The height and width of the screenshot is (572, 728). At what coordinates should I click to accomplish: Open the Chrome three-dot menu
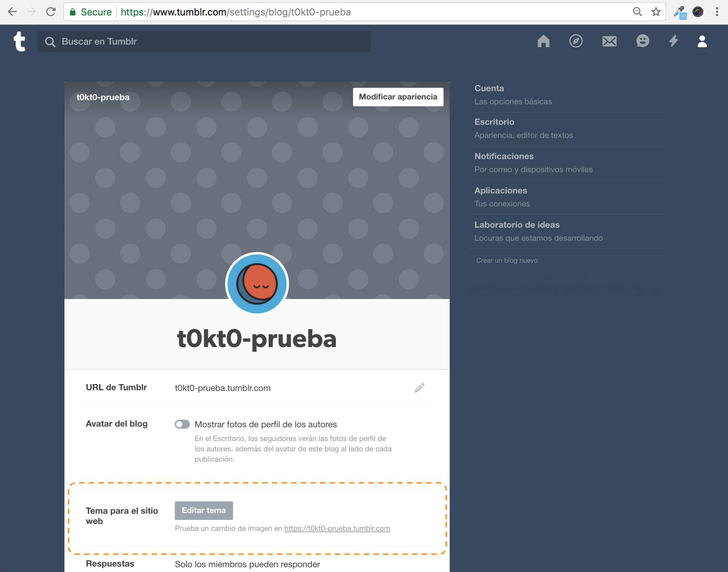pos(717,12)
